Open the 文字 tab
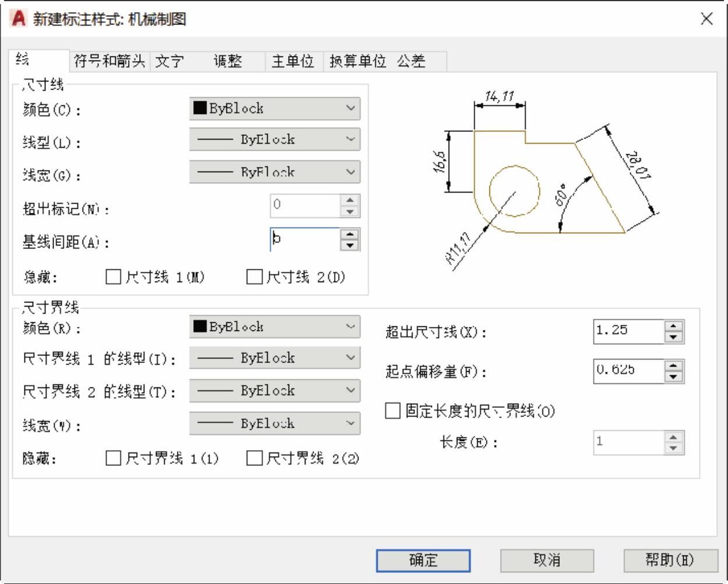Screen dimensions: 728x584 (x=170, y=61)
